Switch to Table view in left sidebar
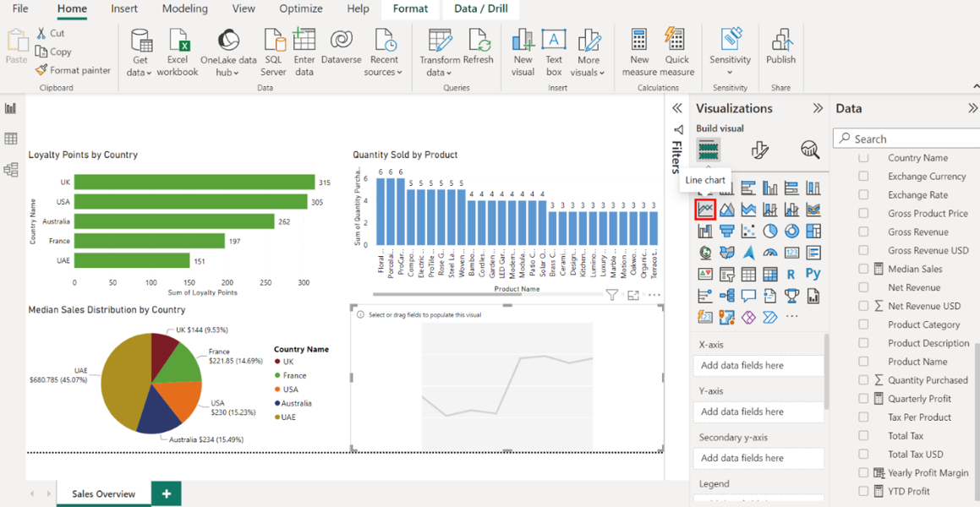This screenshot has height=507, width=980. [x=11, y=139]
